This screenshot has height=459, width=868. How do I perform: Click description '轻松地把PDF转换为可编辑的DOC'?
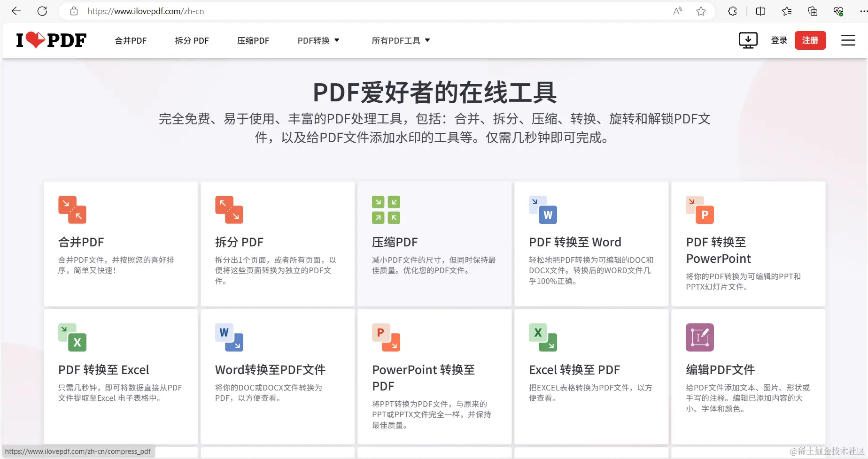coord(591,270)
